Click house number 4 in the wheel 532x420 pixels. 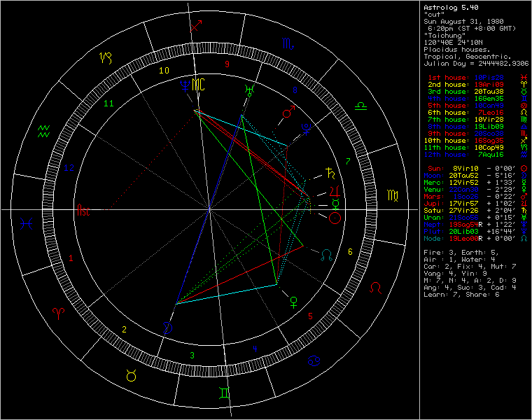(x=255, y=349)
